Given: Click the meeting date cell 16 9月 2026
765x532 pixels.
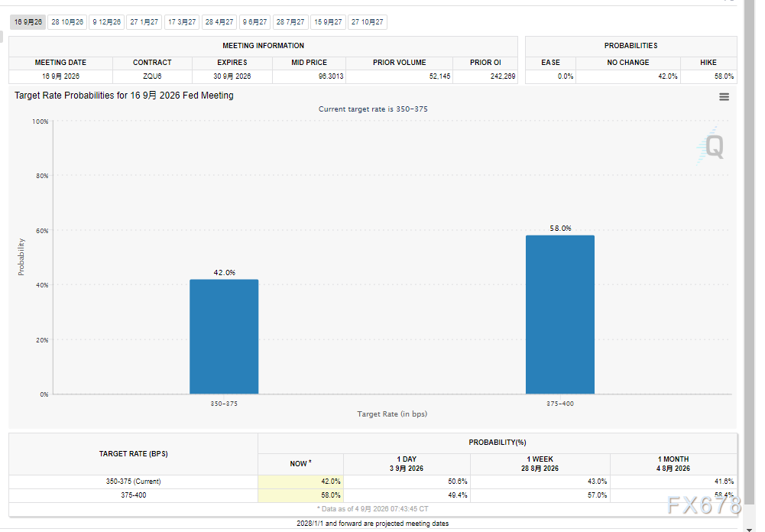Looking at the screenshot, I should click(60, 76).
